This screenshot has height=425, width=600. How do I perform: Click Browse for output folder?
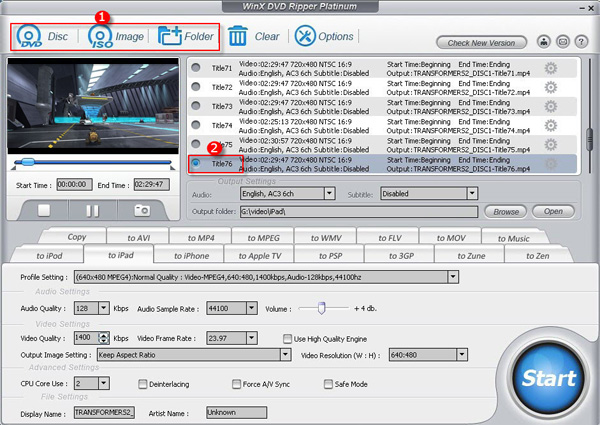(506, 212)
